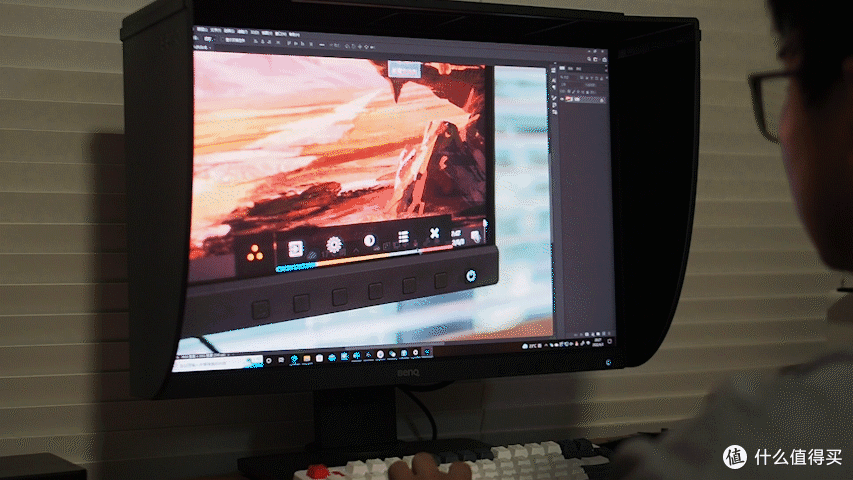
Task: Click the taskbar clock and date
Action: coord(597,342)
